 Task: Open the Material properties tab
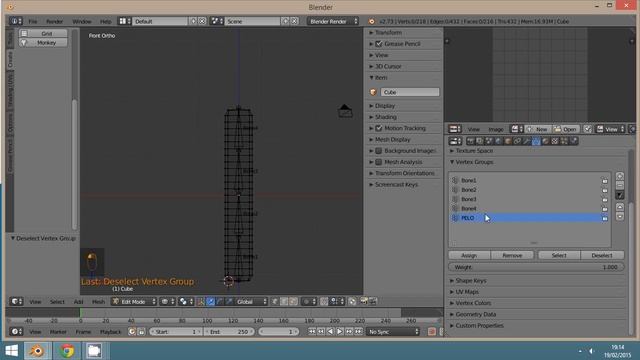click(545, 141)
